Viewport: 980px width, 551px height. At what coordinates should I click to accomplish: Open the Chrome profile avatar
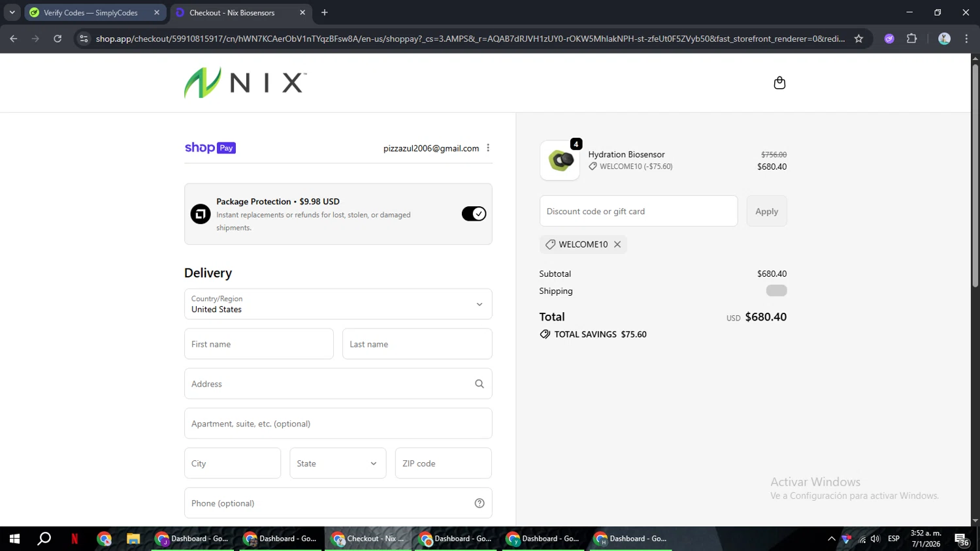click(944, 39)
